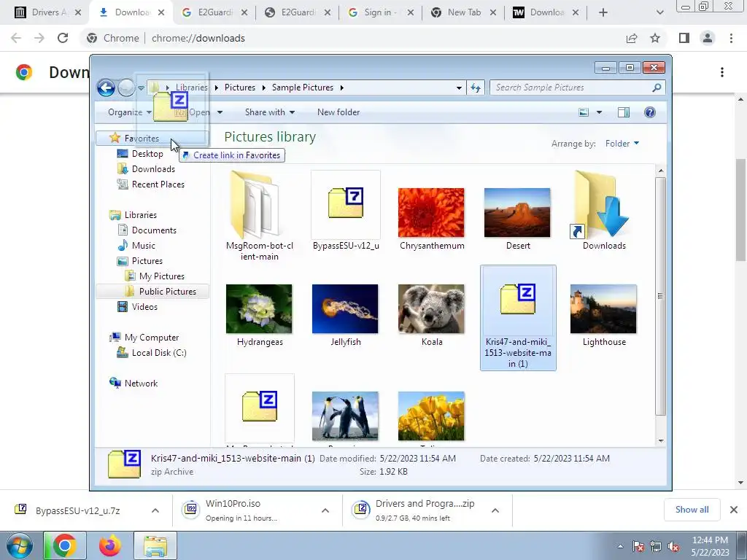Viewport: 747px width, 560px height.
Task: Open the Chrome tab search chevron
Action: pyautogui.click(x=659, y=12)
